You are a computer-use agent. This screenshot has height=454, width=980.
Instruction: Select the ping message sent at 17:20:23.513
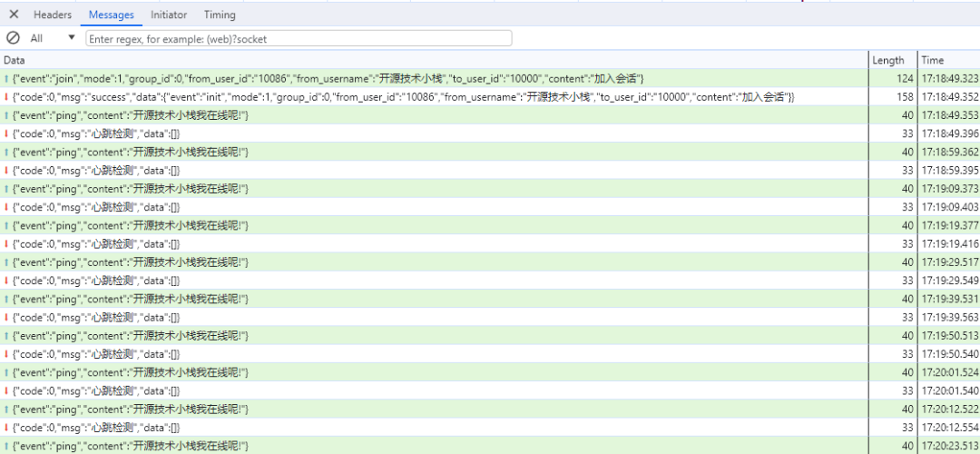490,445
